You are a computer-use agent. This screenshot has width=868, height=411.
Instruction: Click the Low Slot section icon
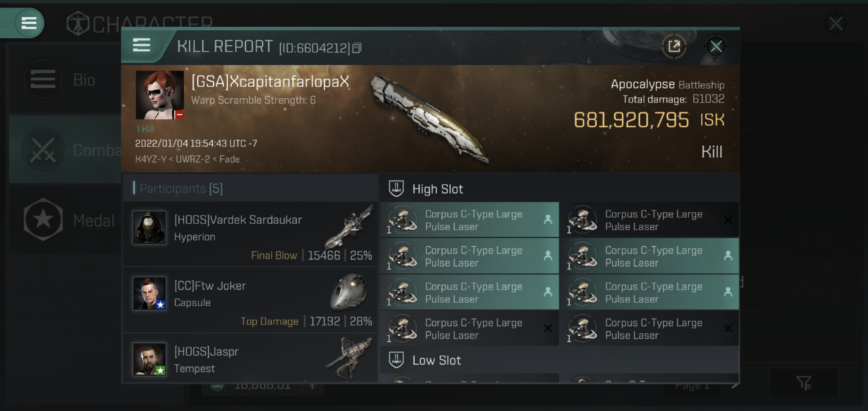pyautogui.click(x=396, y=360)
